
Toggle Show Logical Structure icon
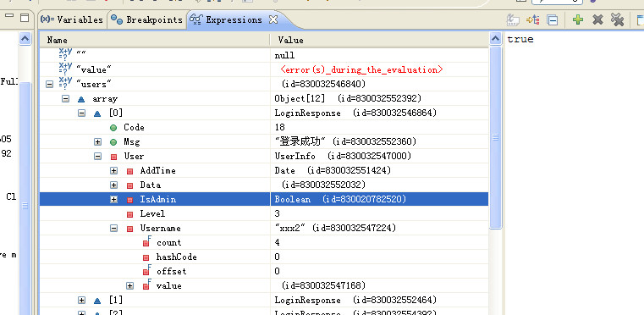tap(533, 19)
